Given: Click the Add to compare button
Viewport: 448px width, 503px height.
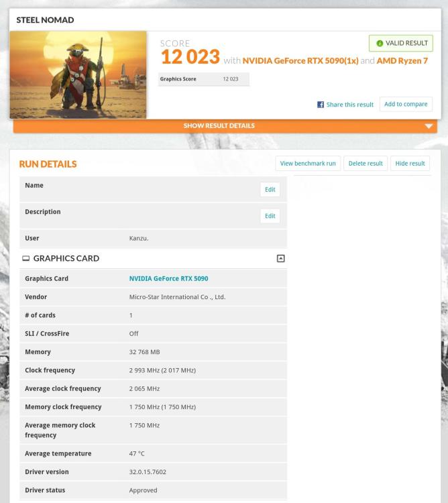Looking at the screenshot, I should [406, 104].
